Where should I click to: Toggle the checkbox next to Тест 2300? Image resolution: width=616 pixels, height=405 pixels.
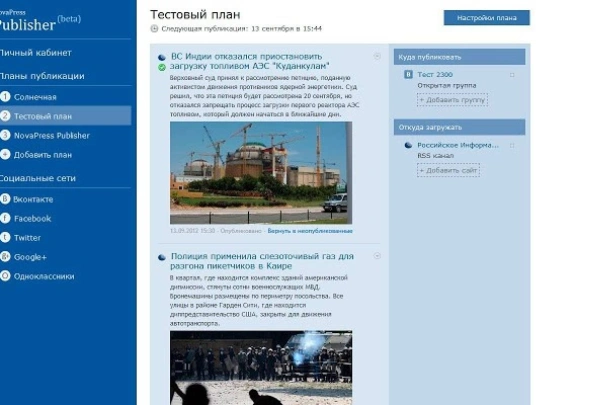point(512,75)
